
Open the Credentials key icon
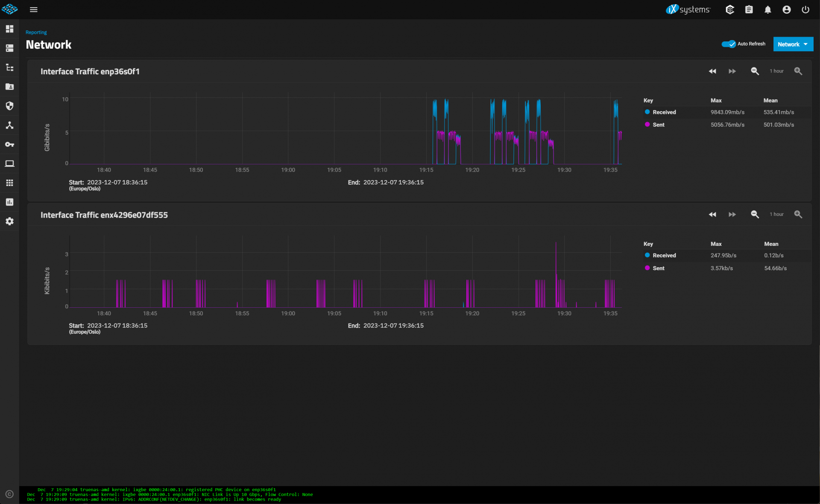tap(9, 144)
